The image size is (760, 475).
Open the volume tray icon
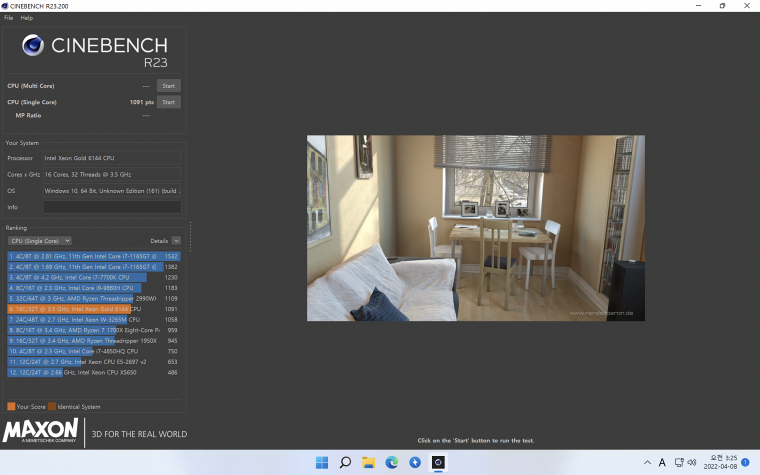(x=692, y=462)
